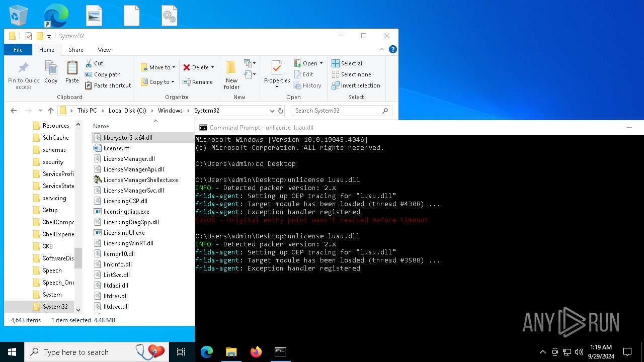The width and height of the screenshot is (644, 362).
Task: Click the volume speaker tray icon
Action: [x=579, y=352]
